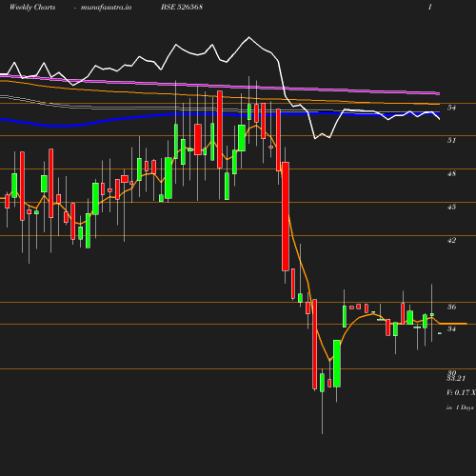476x476 pixels.
Task: Click the peak of the white line
Action: click(248, 37)
